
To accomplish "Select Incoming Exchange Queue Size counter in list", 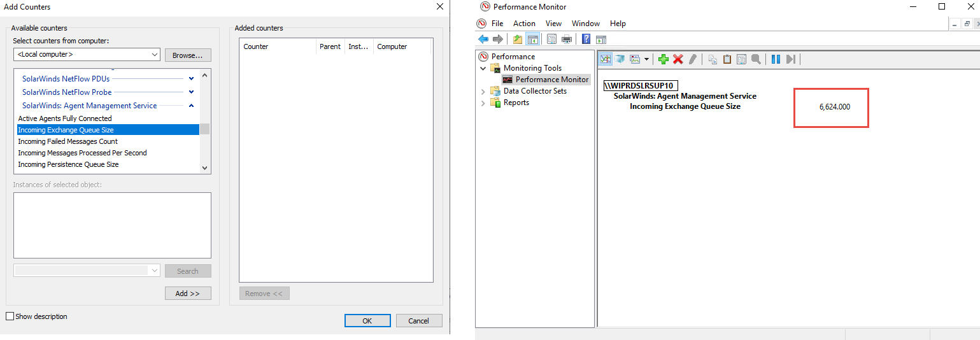I will pos(107,130).
